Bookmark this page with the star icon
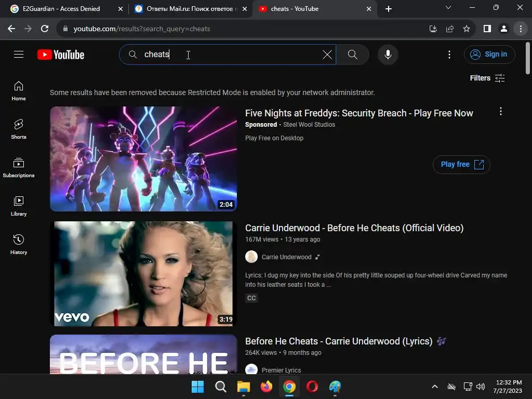Image resolution: width=532 pixels, height=399 pixels. pyautogui.click(x=467, y=29)
